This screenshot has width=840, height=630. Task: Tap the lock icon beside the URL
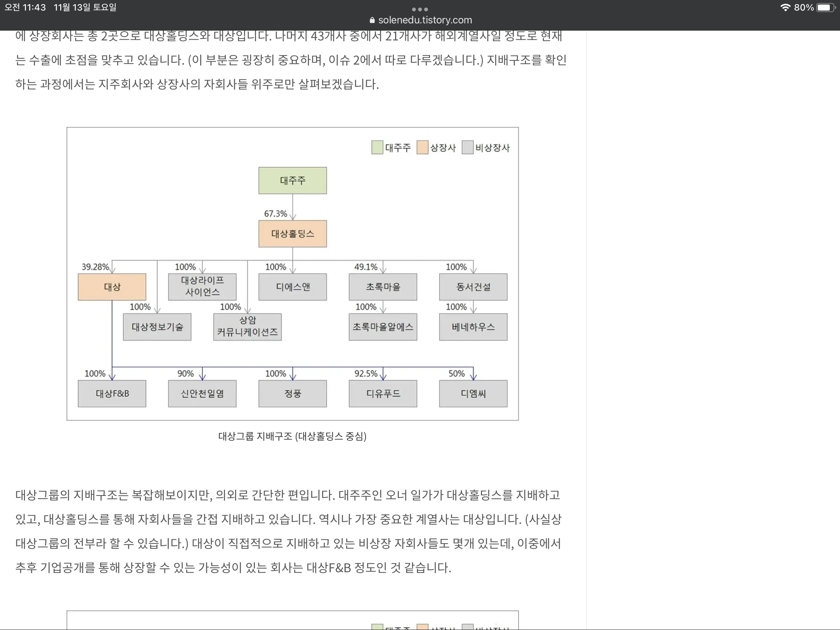[x=372, y=20]
